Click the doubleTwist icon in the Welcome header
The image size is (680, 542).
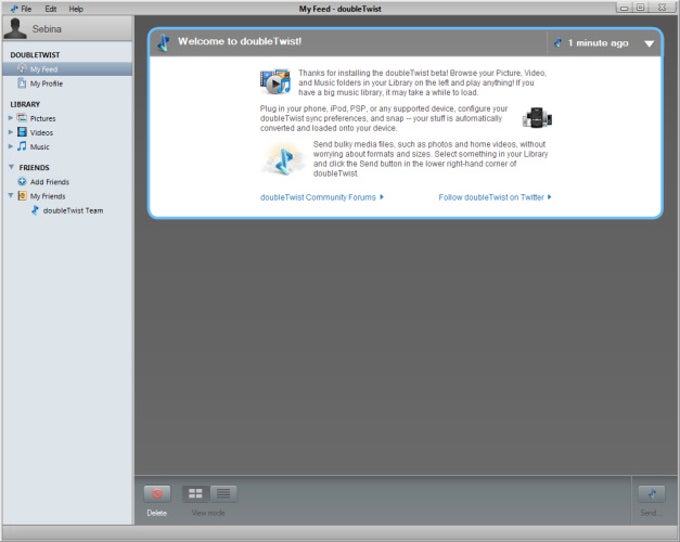(163, 42)
